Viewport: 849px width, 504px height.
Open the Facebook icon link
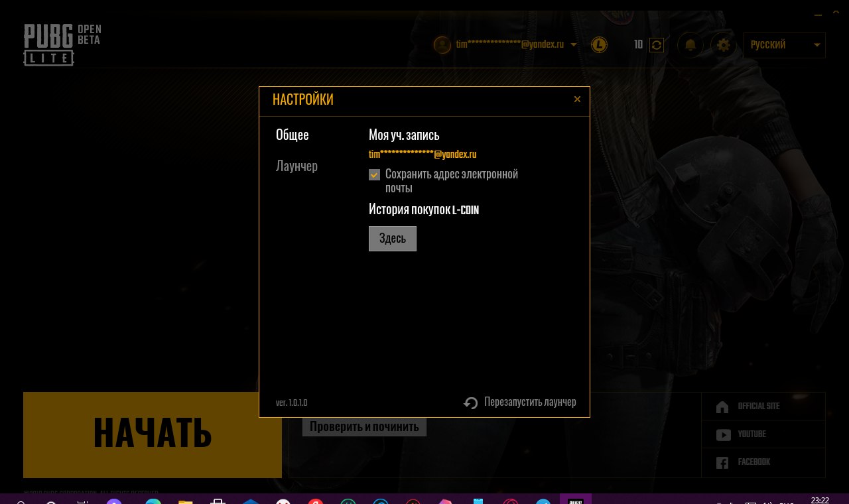tap(722, 462)
